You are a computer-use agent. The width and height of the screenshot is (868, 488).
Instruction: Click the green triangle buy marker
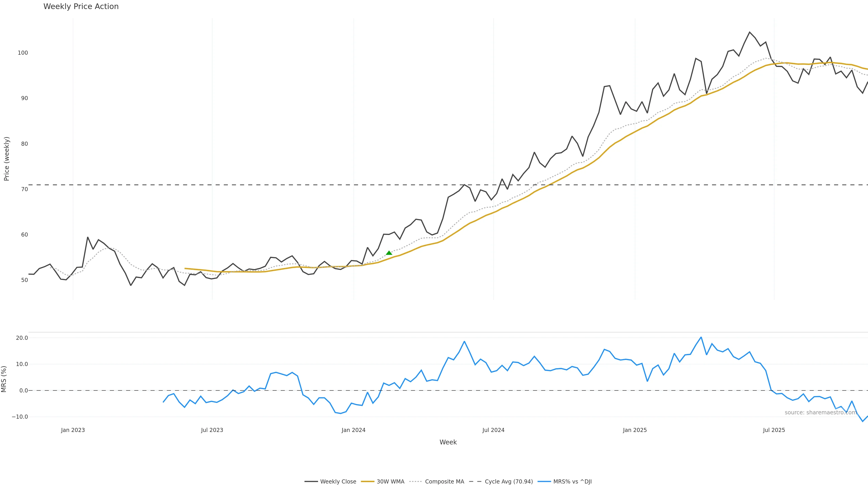[x=389, y=253]
